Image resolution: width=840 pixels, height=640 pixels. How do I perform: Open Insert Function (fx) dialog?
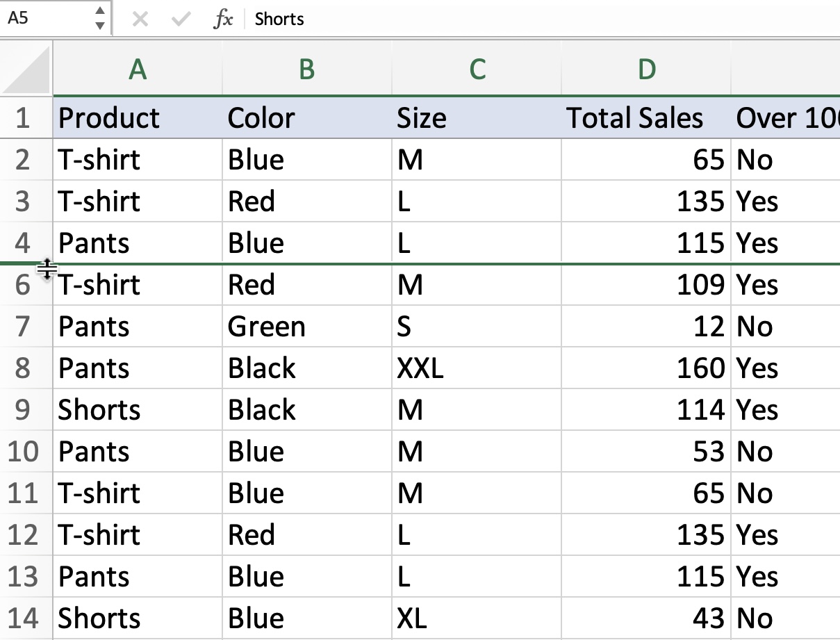tap(222, 19)
